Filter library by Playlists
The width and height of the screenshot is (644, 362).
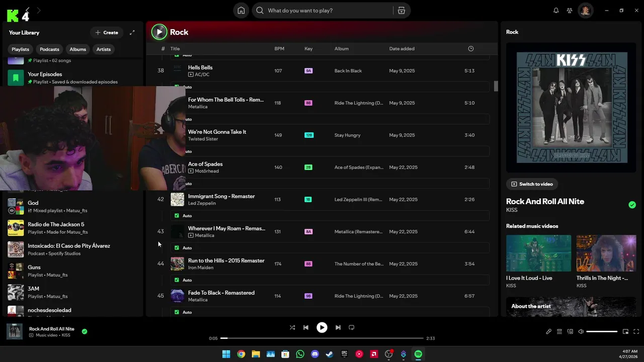tap(21, 49)
